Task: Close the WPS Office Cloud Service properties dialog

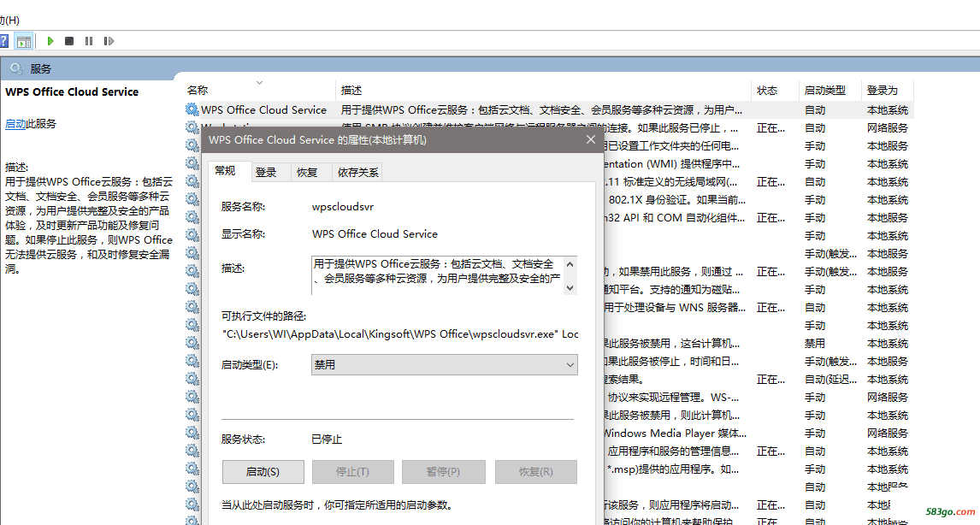Action: (591, 139)
